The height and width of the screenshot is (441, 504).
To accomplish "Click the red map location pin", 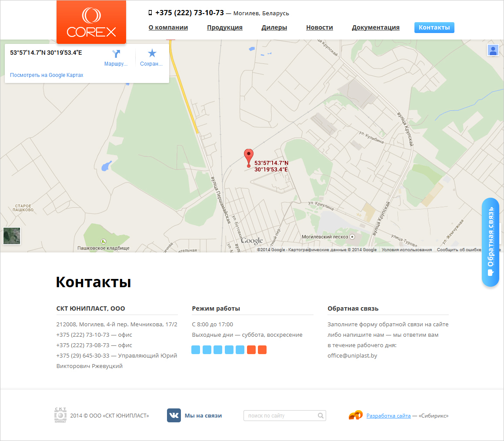I will tap(248, 158).
